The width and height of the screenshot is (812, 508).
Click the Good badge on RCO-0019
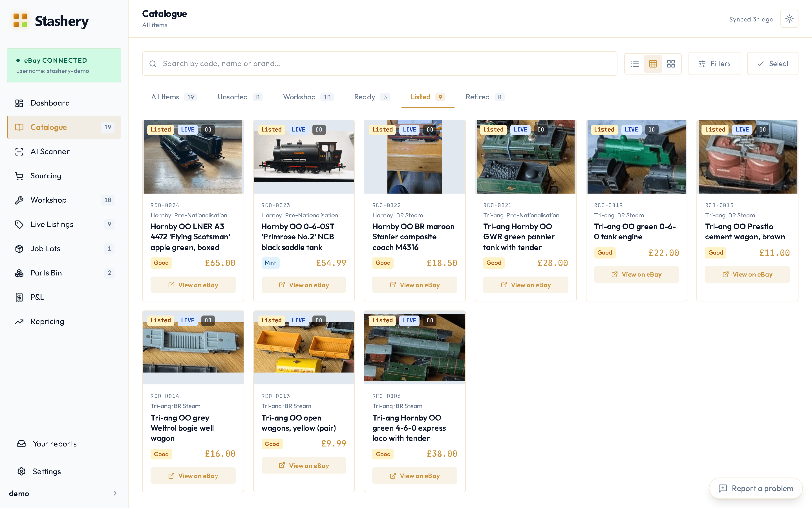[x=605, y=253]
